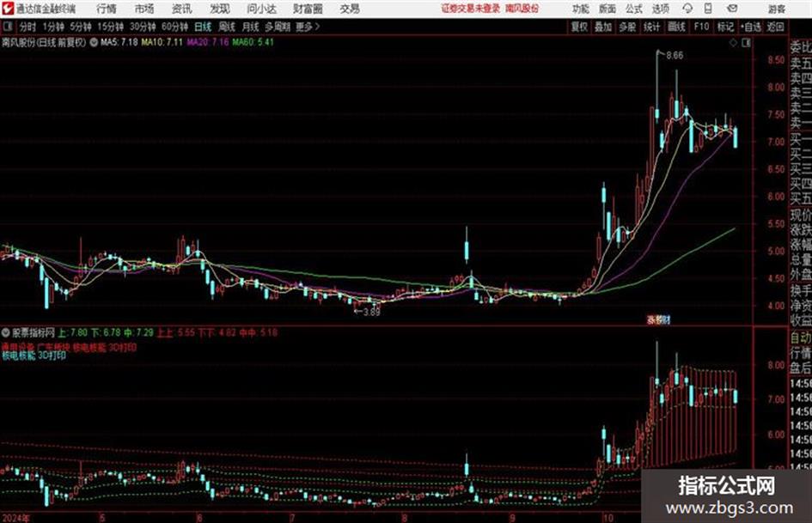Screen dimensions: 812x523
Task: Click the 2024年 timeline label
Action: pyautogui.click(x=15, y=518)
